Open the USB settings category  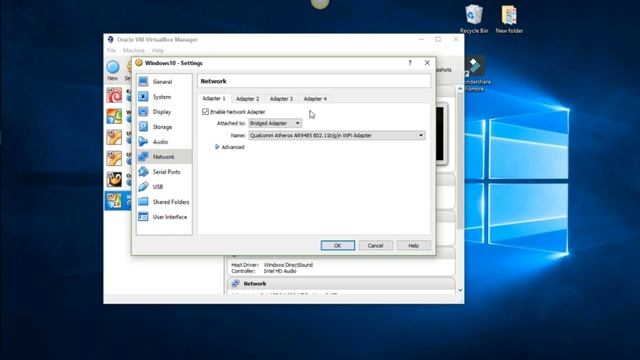164,187
